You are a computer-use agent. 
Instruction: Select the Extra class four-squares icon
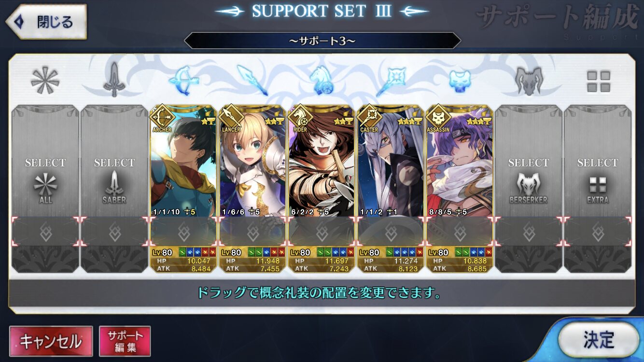pos(598,81)
